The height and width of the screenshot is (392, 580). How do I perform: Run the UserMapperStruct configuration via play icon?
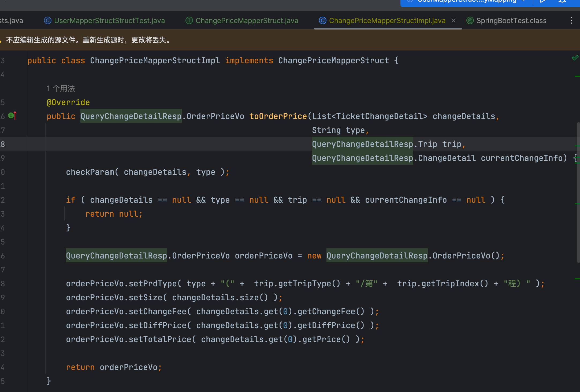tap(542, 2)
